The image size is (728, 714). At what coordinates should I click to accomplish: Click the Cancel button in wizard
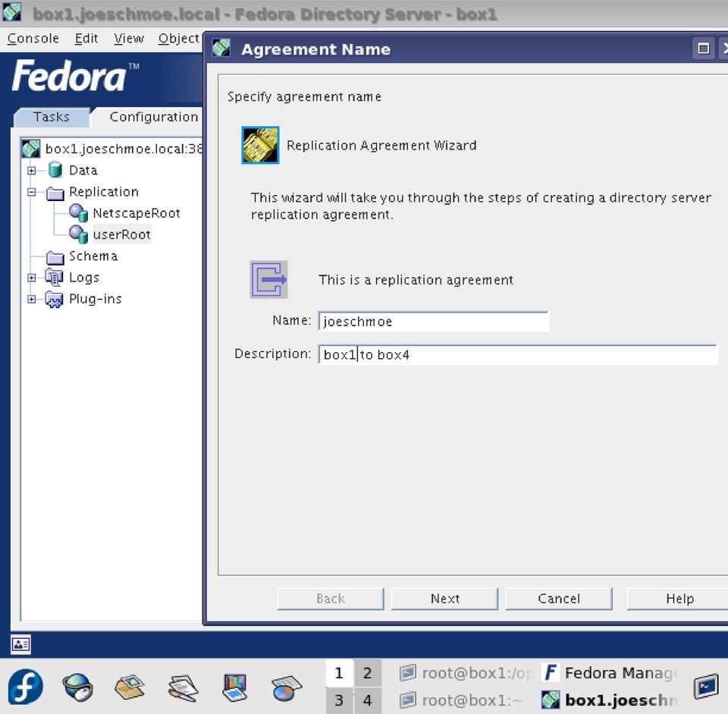click(x=559, y=599)
